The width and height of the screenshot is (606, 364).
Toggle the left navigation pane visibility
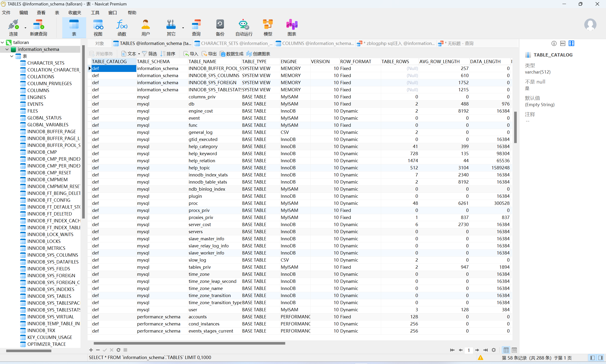pyautogui.click(x=592, y=358)
